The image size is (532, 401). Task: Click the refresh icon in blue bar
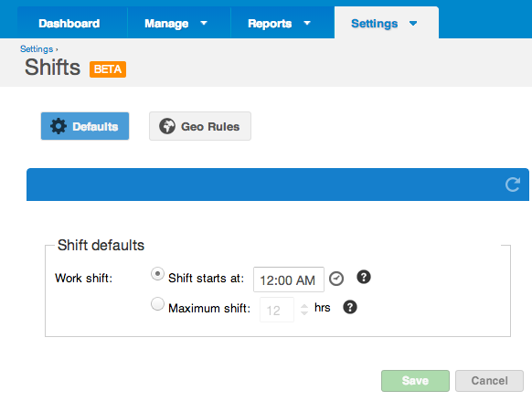pos(512,185)
